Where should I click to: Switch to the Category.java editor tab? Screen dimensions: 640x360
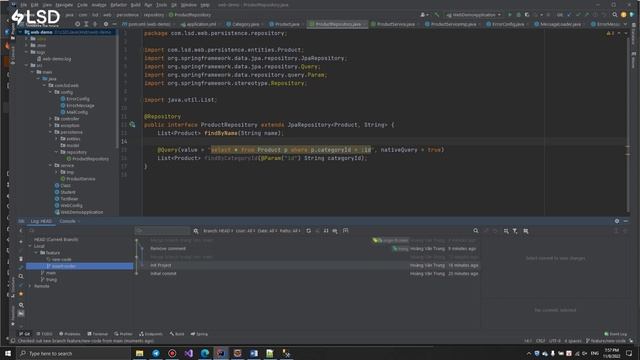[x=243, y=24]
